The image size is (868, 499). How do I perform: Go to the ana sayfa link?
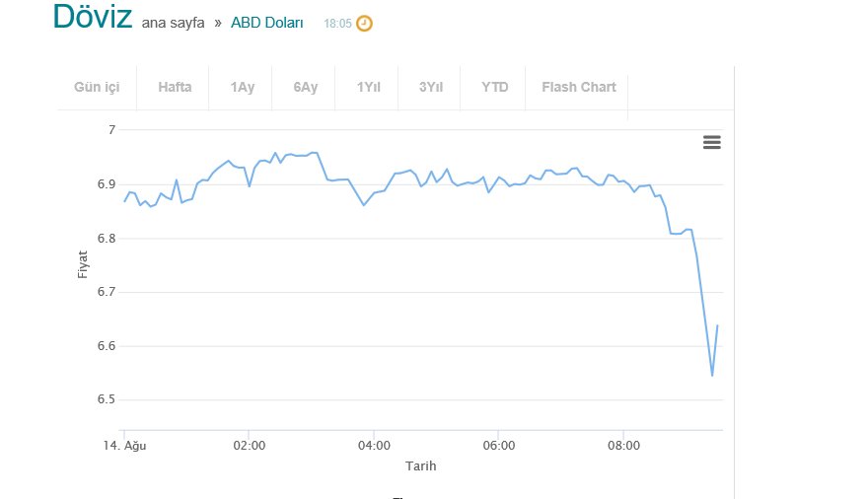pyautogui.click(x=174, y=23)
